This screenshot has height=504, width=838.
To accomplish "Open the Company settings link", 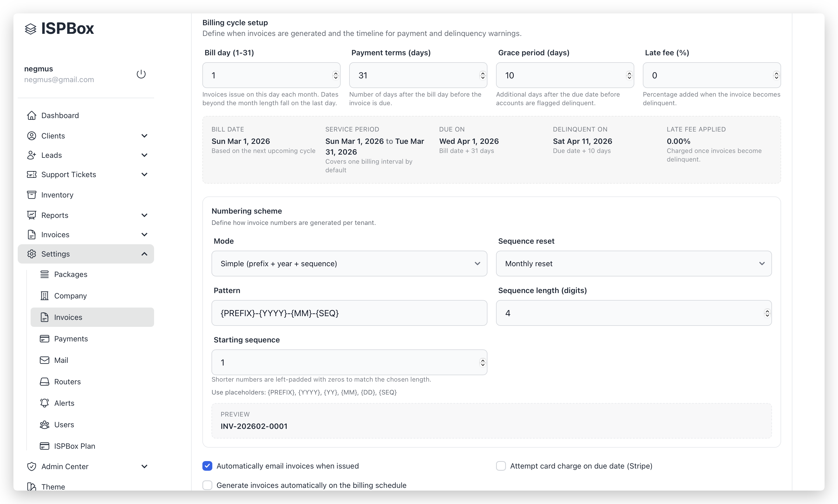I will (70, 296).
